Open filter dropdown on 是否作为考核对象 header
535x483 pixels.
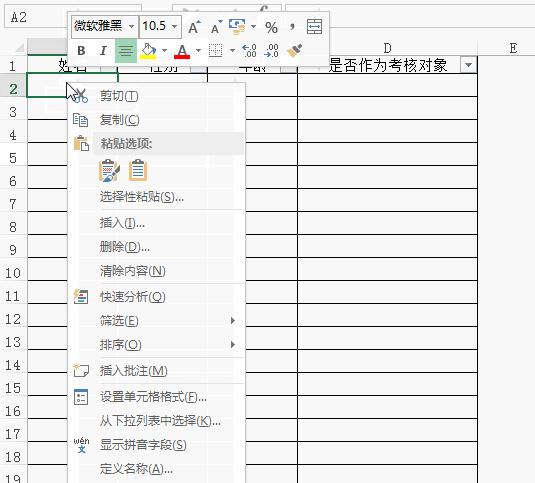pyautogui.click(x=468, y=65)
